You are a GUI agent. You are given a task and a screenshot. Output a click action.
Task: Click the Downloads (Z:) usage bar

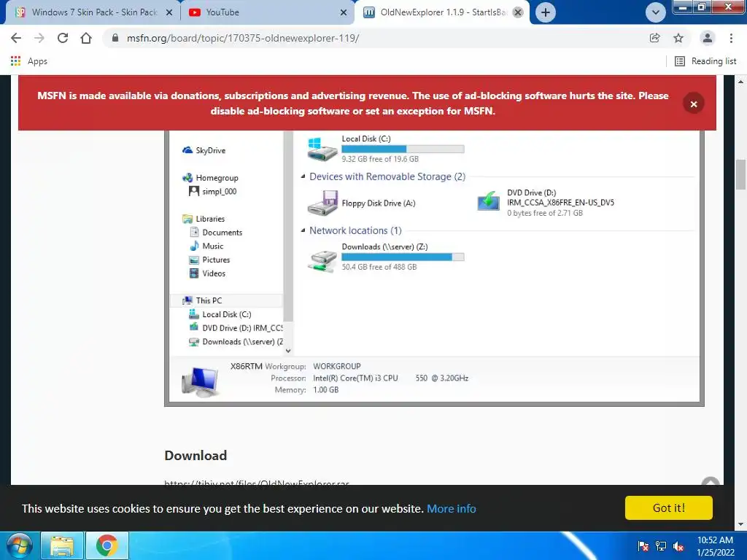click(403, 257)
